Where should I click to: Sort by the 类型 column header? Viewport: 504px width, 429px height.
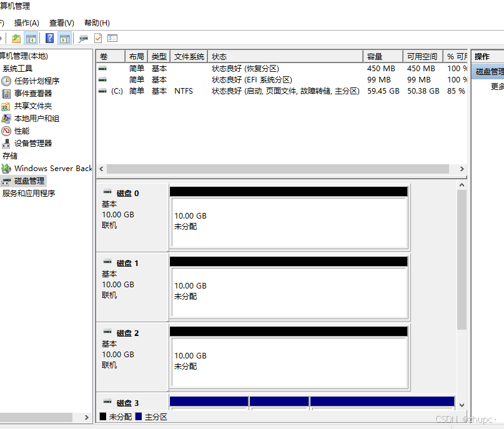click(x=159, y=57)
